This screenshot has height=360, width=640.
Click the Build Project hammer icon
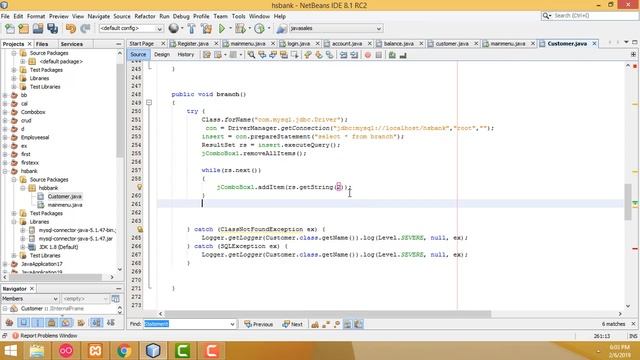191,29
